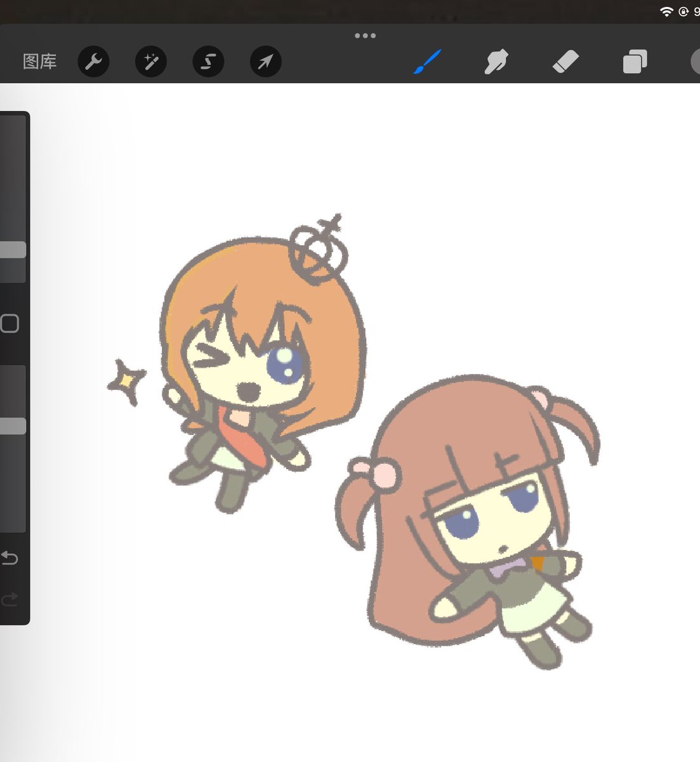Return to the gallery via 图库
Image resolution: width=700 pixels, height=762 pixels.
[x=40, y=62]
